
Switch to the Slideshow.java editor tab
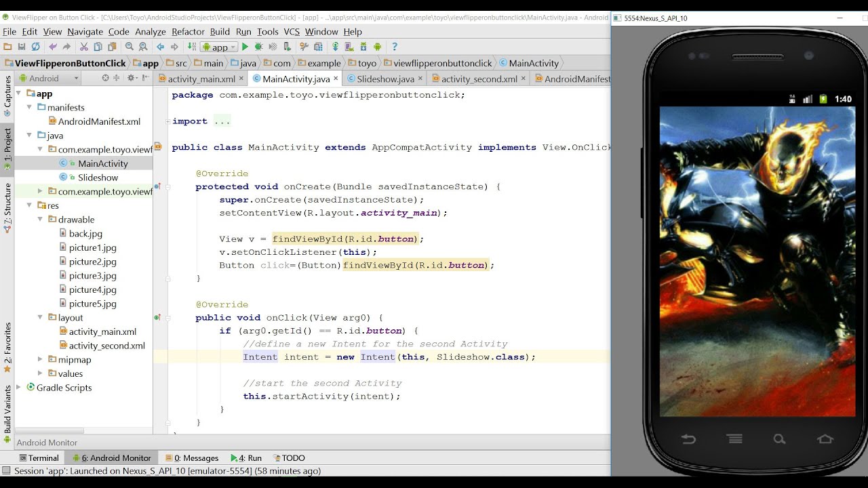pos(385,79)
